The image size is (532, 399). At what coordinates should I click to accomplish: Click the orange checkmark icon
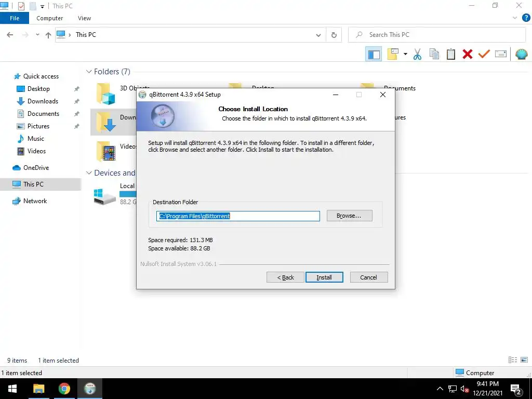tap(484, 54)
